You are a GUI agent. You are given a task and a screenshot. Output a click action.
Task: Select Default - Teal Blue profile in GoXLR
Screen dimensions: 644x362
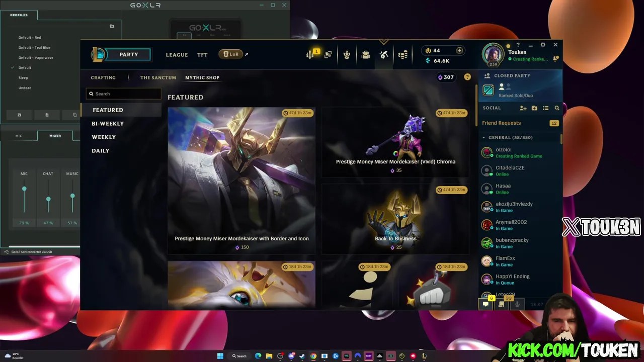click(x=34, y=47)
